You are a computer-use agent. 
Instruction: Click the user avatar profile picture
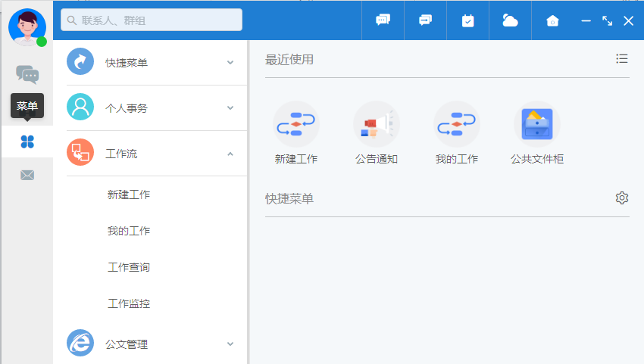27,26
